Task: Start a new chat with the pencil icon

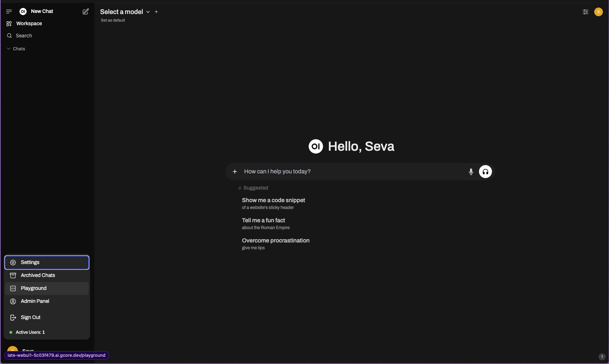Action: [x=86, y=12]
